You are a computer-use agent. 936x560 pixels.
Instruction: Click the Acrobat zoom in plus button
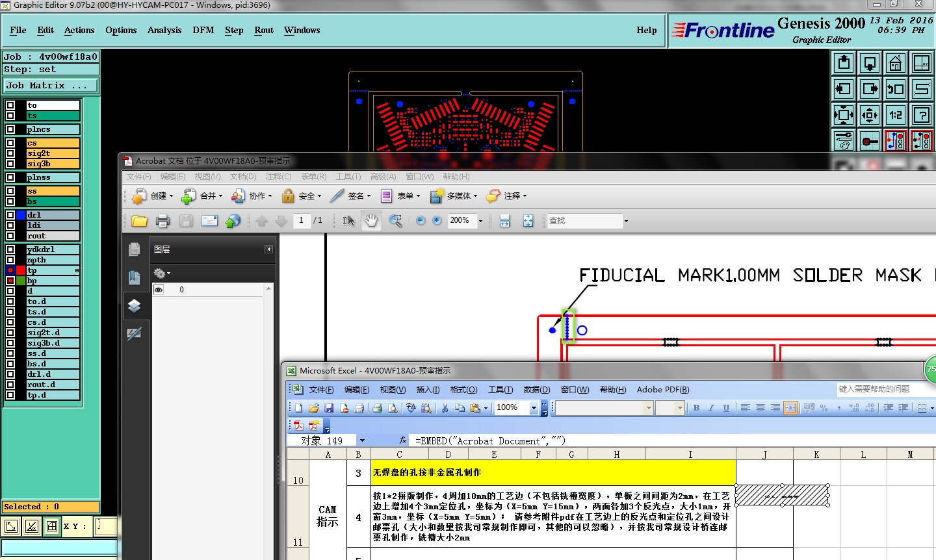(x=437, y=221)
